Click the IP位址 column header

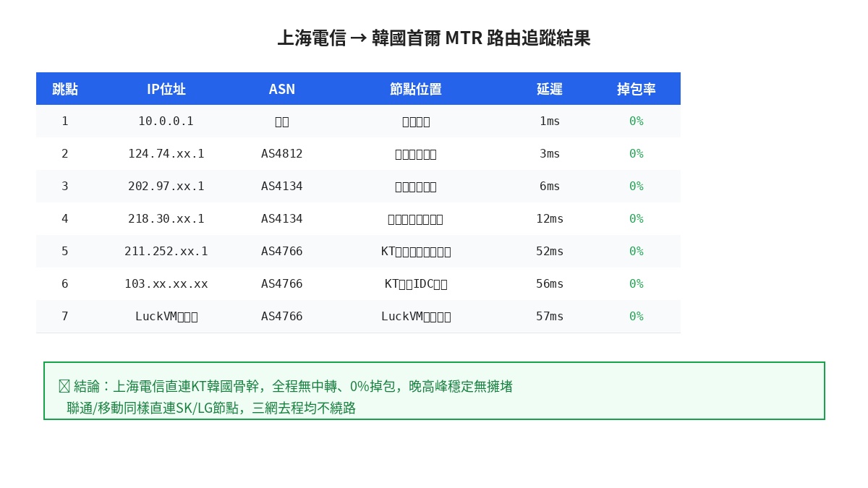point(166,89)
